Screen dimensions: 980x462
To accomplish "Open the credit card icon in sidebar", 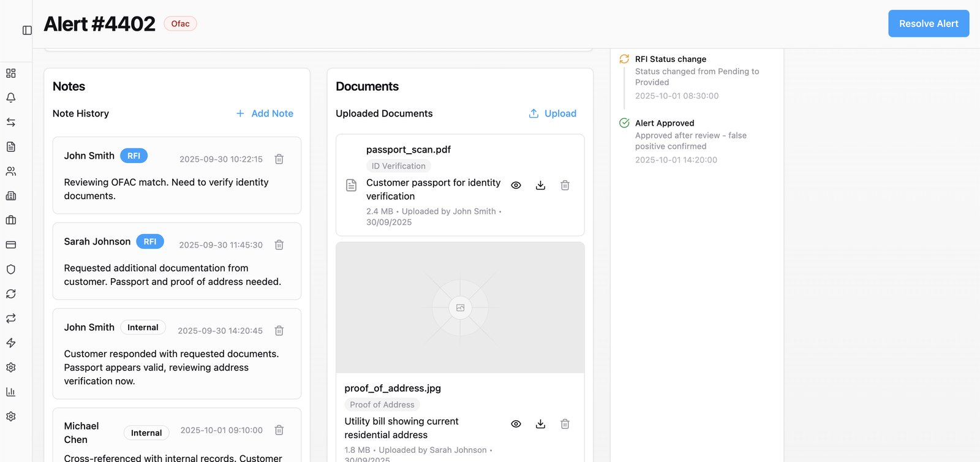I will click(11, 244).
